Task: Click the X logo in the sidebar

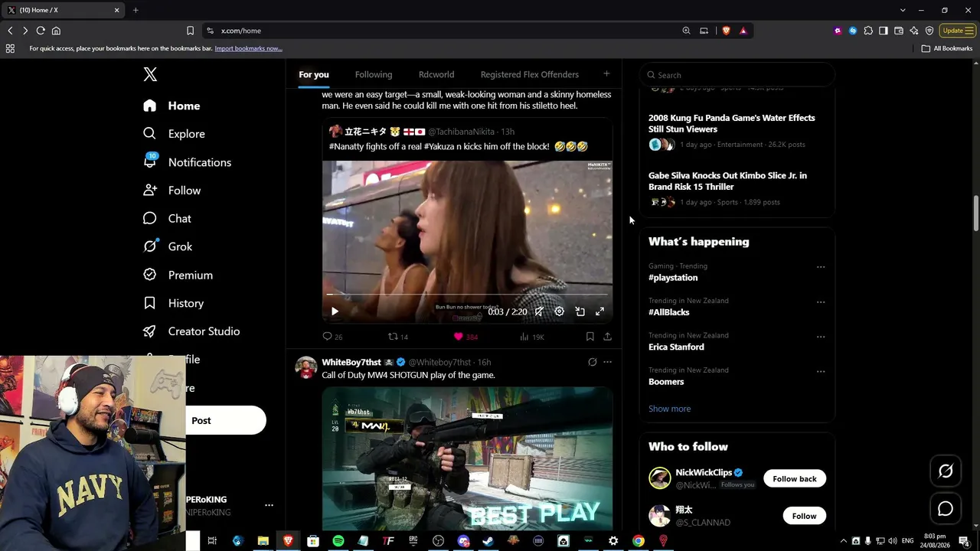Action: coord(150,74)
